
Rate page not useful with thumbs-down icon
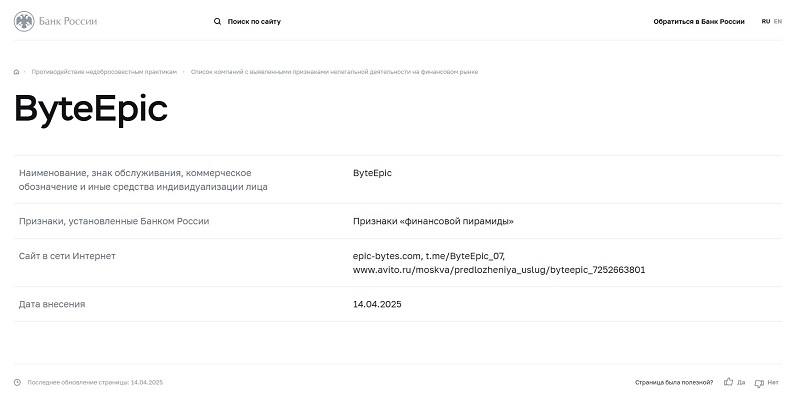(759, 383)
